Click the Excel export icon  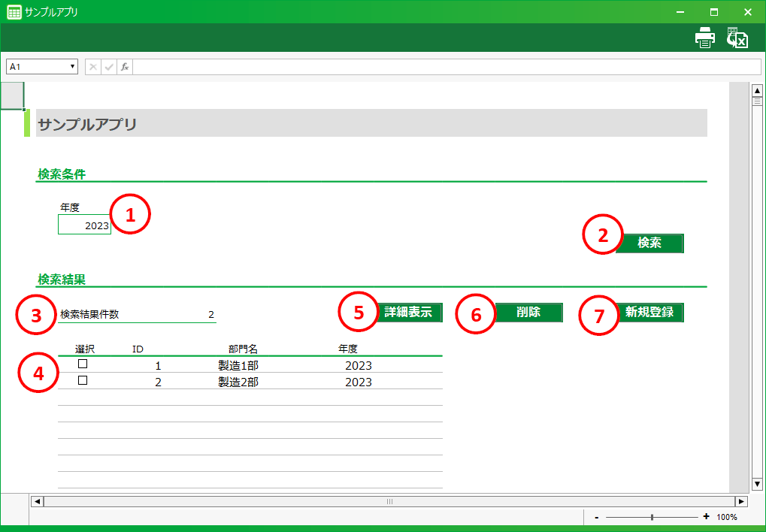pyautogui.click(x=737, y=38)
